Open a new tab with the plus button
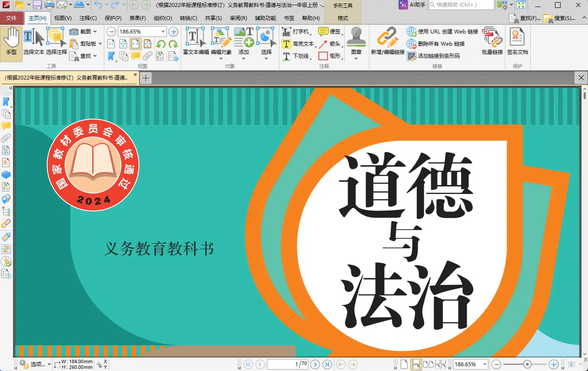This screenshot has height=371, width=588. coord(146,78)
